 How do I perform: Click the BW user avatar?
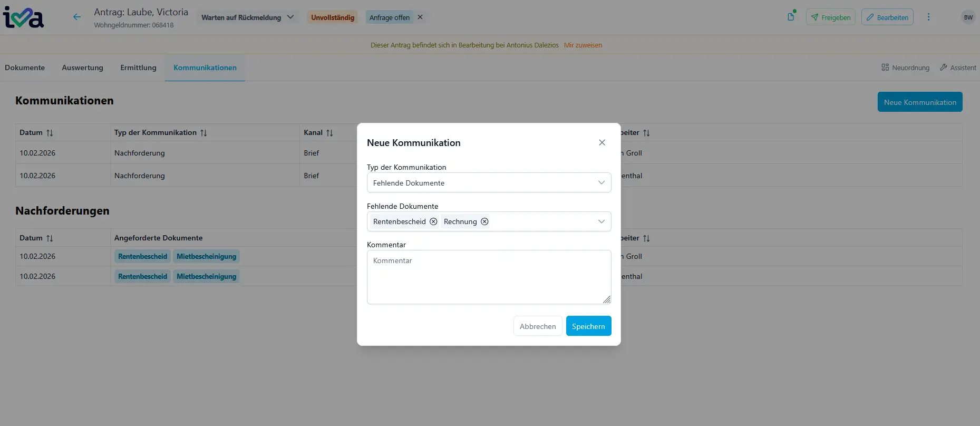[x=968, y=17]
